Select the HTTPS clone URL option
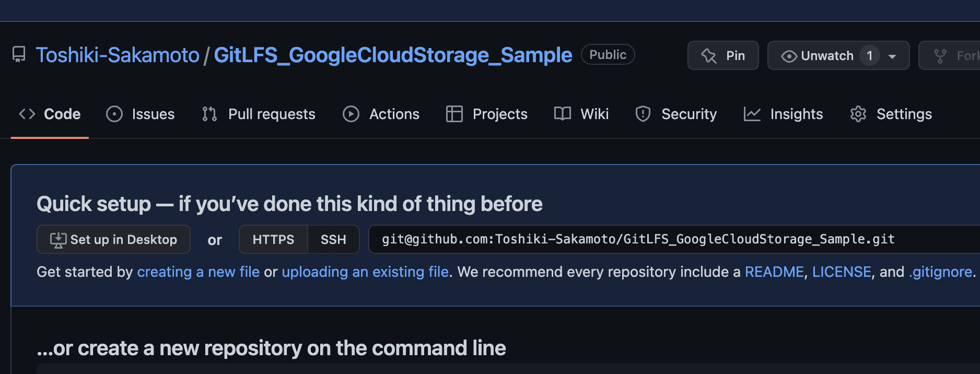Screen dimensions: 980x374 [273, 239]
